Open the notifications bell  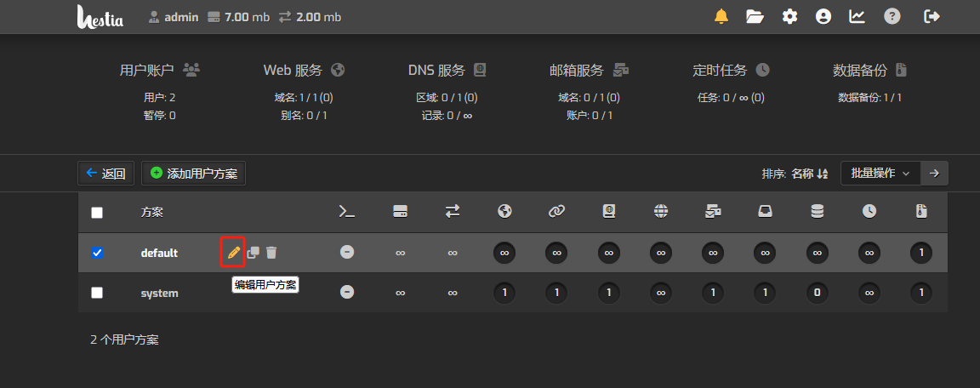point(721,16)
